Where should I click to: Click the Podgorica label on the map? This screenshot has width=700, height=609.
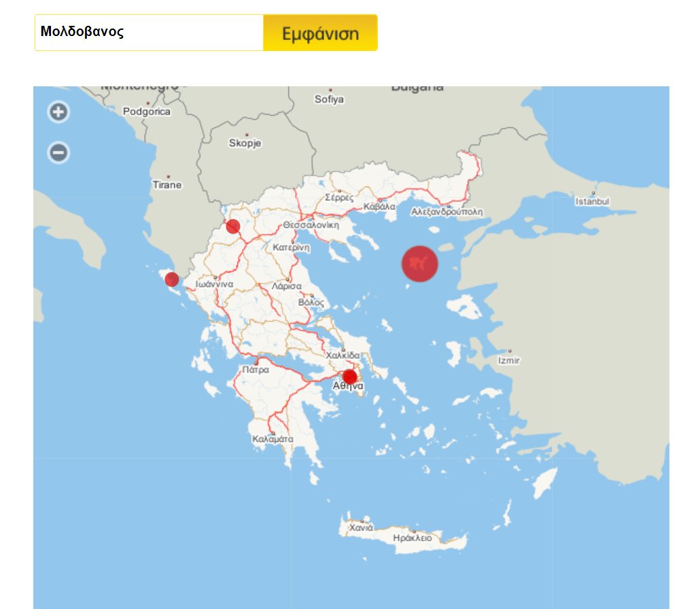tap(146, 111)
